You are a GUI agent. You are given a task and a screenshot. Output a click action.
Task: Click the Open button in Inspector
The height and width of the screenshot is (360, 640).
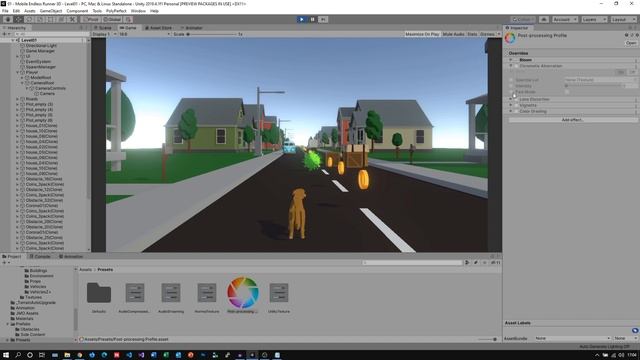click(631, 43)
